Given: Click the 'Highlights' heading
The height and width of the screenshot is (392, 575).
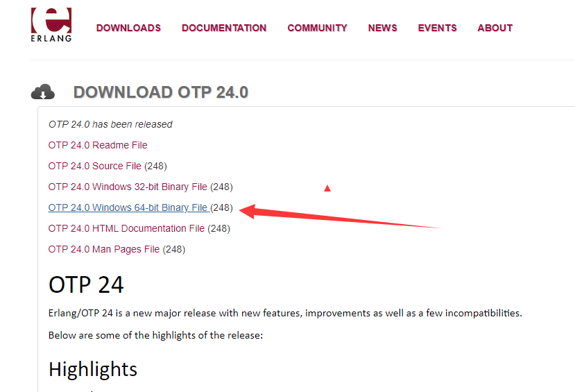Looking at the screenshot, I should point(93,369).
